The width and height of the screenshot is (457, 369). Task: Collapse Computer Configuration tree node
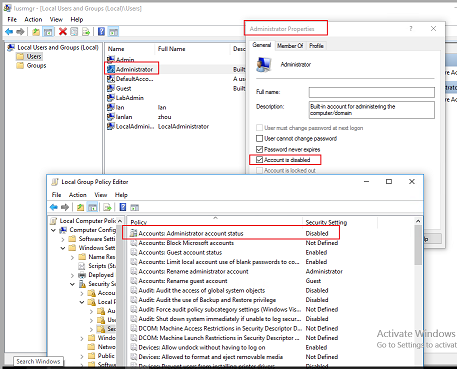pyautogui.click(x=53, y=230)
